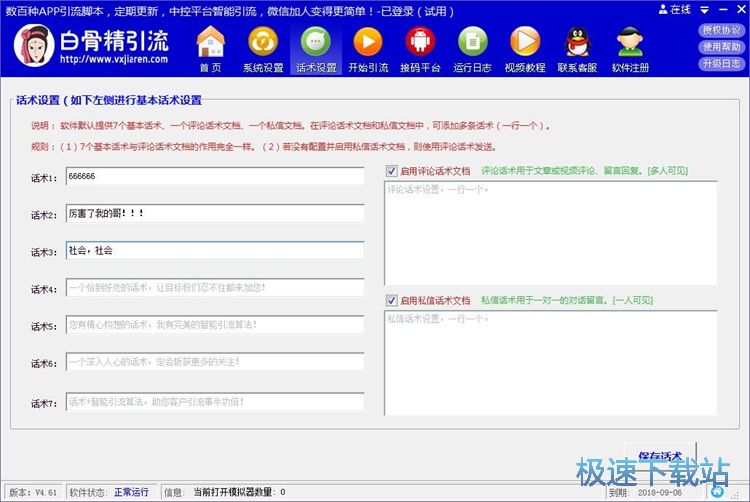The height and width of the screenshot is (502, 750).
Task: Click the www.vxjiaren.com website link
Action: pos(113,60)
